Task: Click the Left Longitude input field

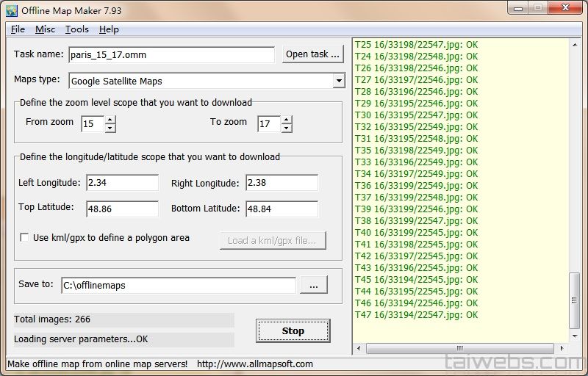Action: pos(122,183)
